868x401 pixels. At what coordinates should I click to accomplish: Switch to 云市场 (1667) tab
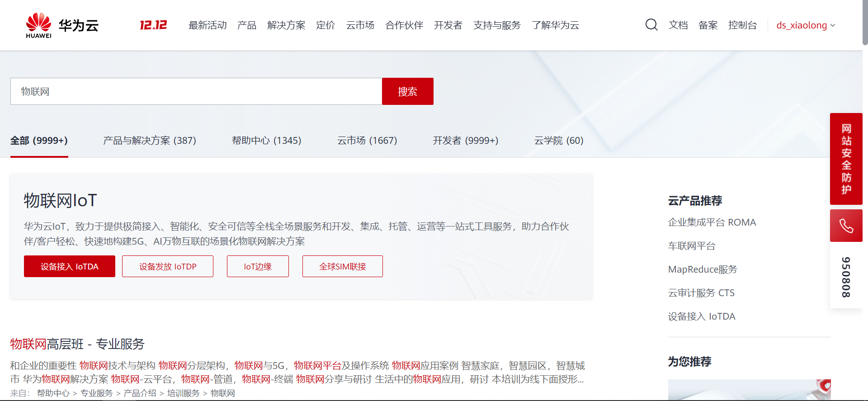click(367, 141)
